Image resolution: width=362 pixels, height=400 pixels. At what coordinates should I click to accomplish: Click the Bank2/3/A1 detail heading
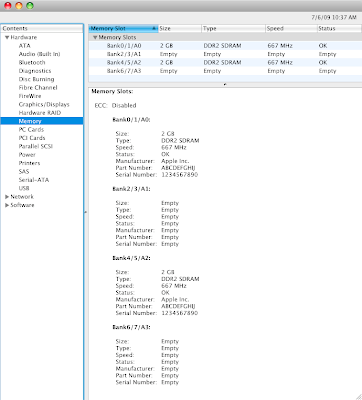tap(131, 189)
